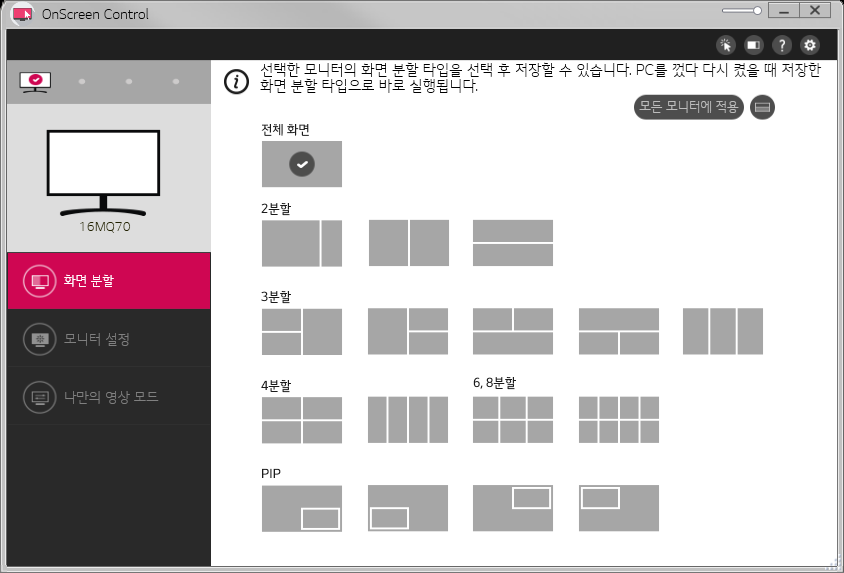
Task: Select PIP layout with bottom-left inset
Action: (407, 508)
